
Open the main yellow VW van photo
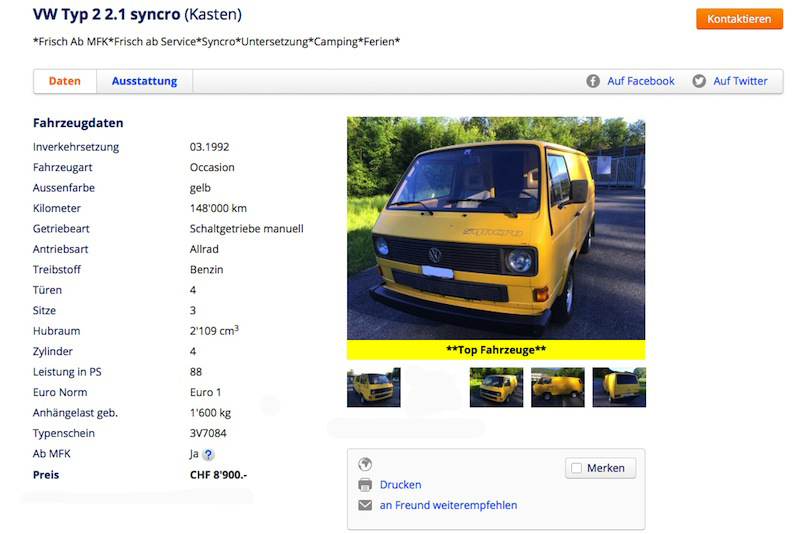click(x=496, y=228)
